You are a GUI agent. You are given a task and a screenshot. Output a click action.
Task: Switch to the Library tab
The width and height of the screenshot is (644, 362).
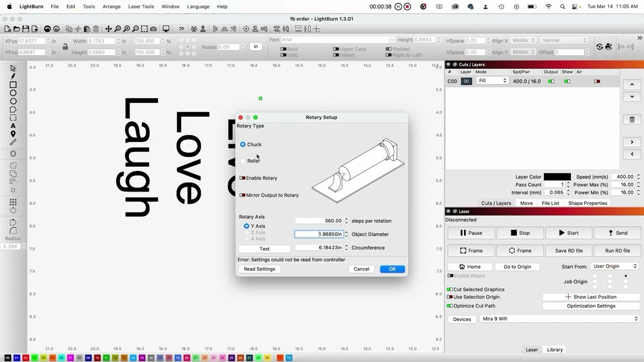pyautogui.click(x=555, y=349)
